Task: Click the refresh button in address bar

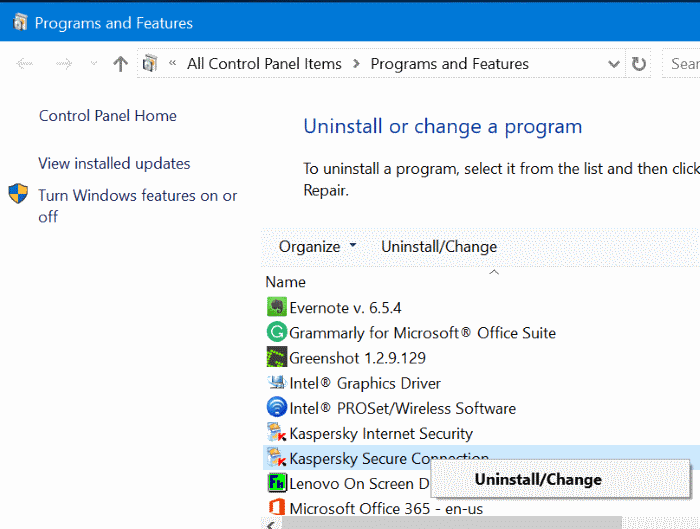Action: click(639, 64)
